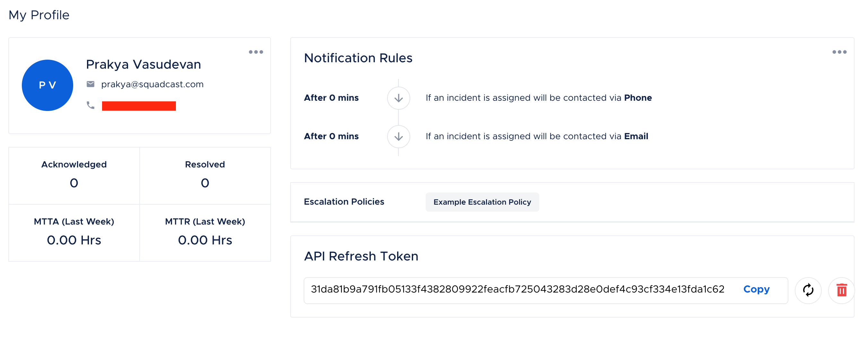Open the profile card three-dot menu

tap(256, 52)
